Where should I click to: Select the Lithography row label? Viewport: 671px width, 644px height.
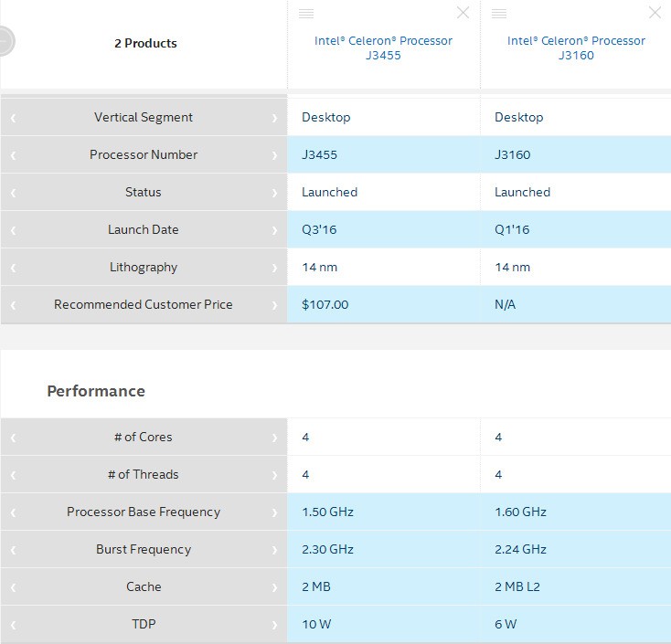click(x=144, y=268)
